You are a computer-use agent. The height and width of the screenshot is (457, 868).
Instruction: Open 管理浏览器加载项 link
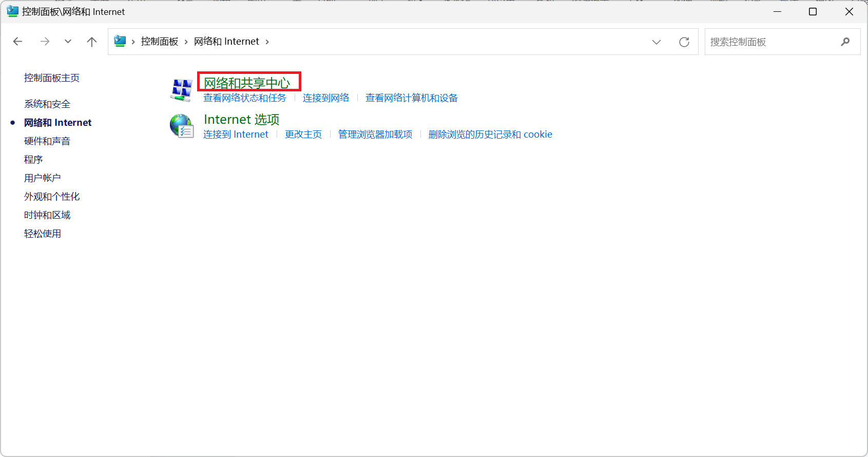coord(375,135)
